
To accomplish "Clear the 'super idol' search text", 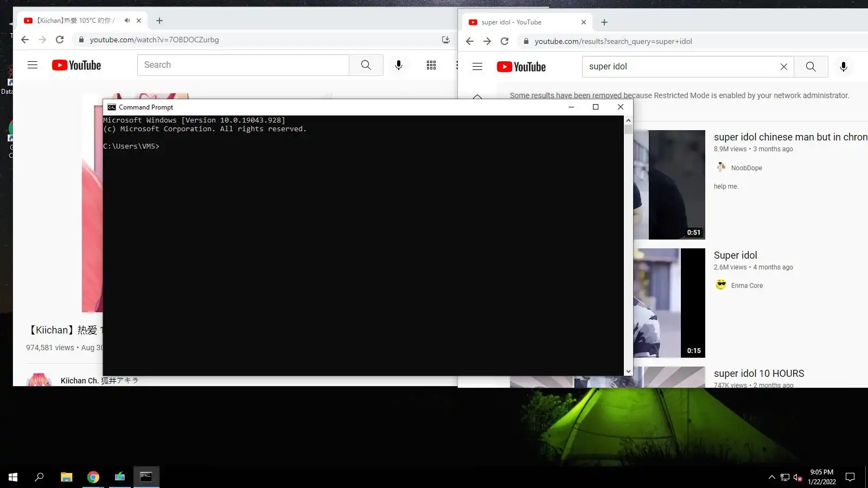I will [x=784, y=67].
